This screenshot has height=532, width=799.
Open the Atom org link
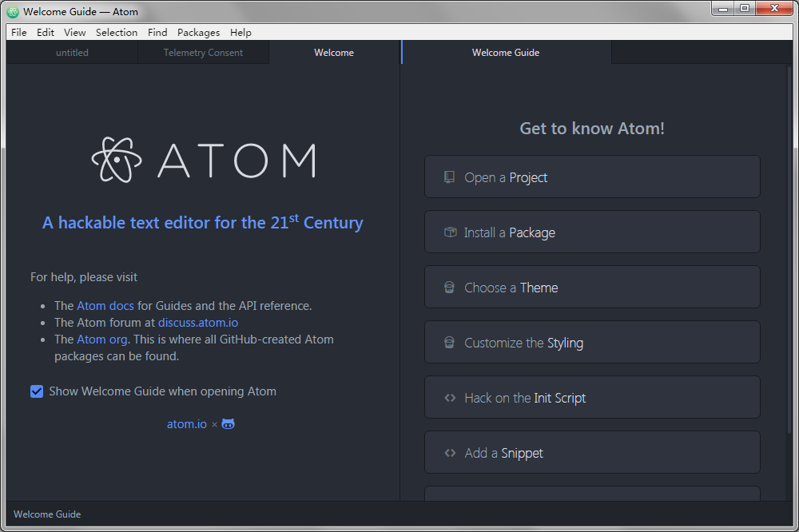pyautogui.click(x=102, y=339)
